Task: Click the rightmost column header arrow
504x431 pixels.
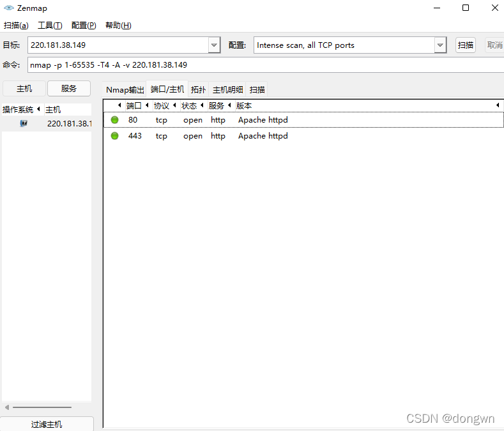Action: click(x=498, y=105)
